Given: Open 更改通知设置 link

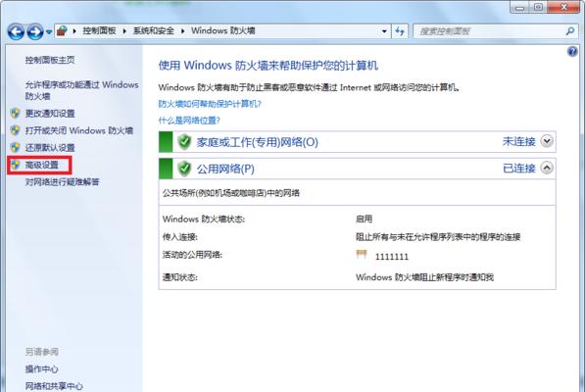Looking at the screenshot, I should [x=50, y=114].
